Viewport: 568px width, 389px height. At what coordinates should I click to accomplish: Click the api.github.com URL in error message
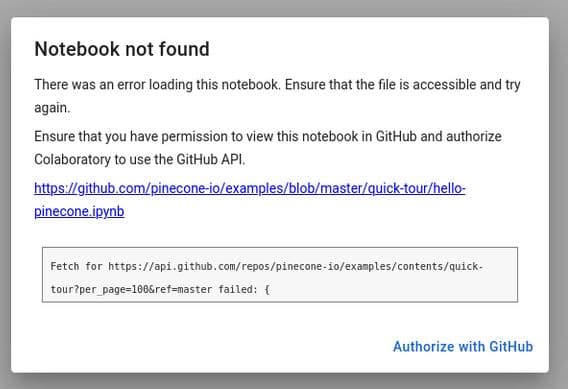(295, 266)
